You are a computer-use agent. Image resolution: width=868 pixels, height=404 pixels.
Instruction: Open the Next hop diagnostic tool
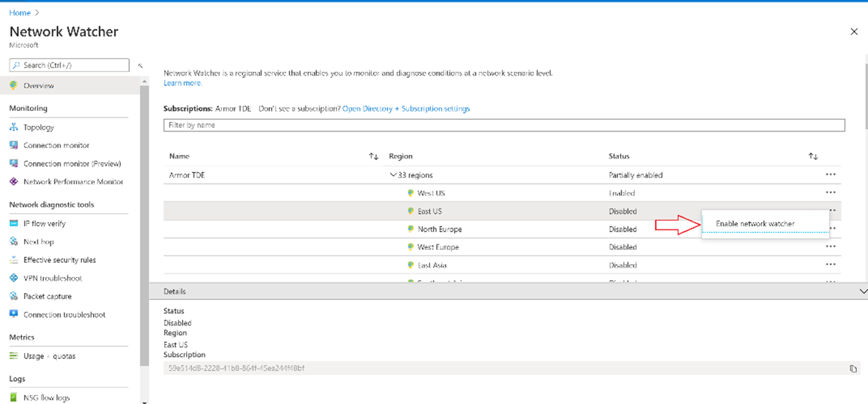(x=38, y=241)
